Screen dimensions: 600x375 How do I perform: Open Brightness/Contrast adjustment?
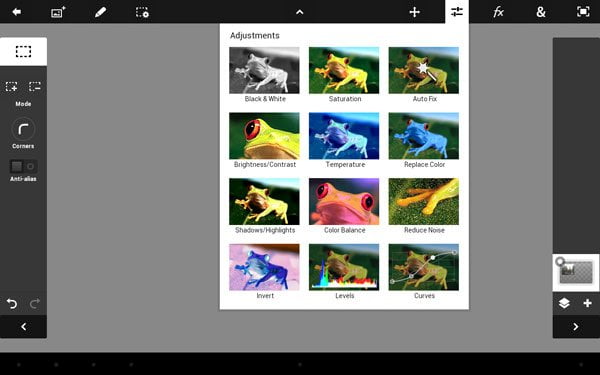(264, 140)
